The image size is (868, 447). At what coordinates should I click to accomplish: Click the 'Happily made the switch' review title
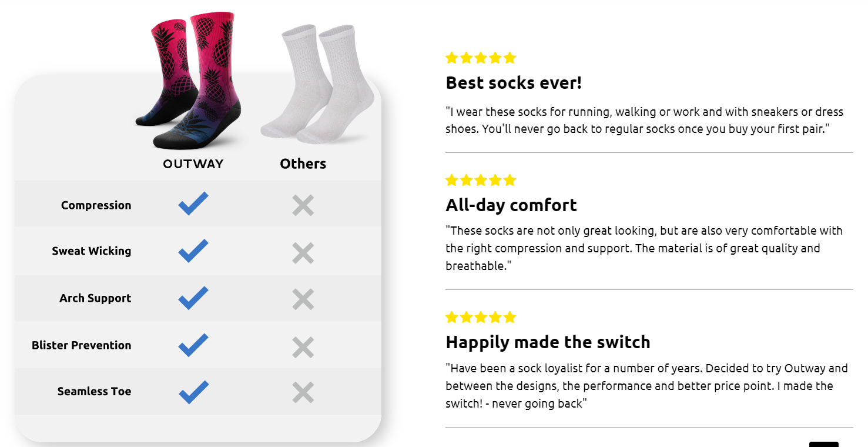(x=548, y=342)
